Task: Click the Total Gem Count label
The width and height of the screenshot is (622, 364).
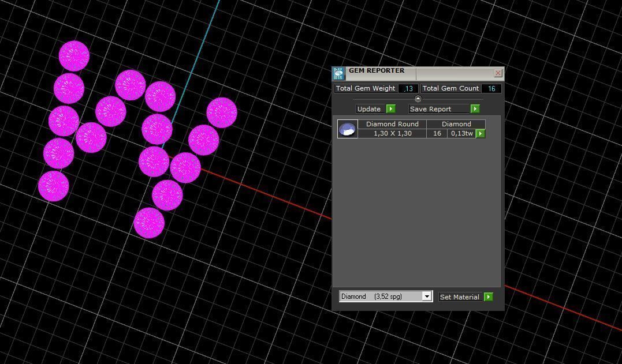Action: tap(450, 88)
